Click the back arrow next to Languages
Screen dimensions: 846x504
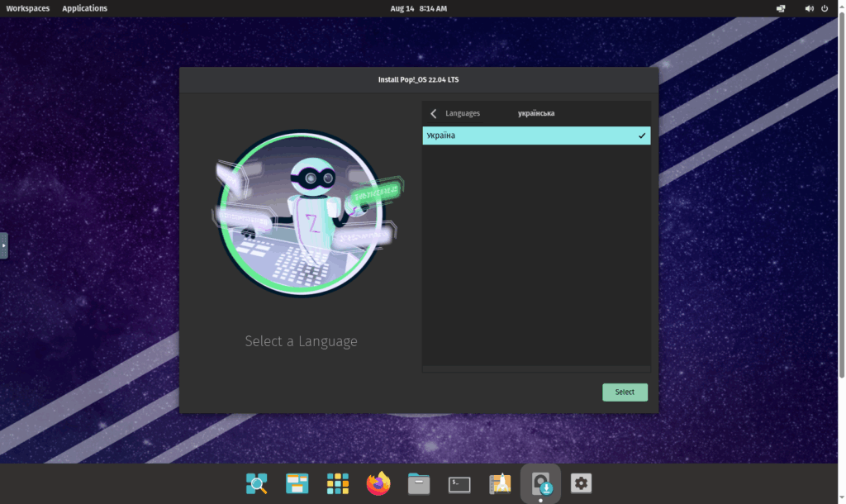pyautogui.click(x=434, y=113)
